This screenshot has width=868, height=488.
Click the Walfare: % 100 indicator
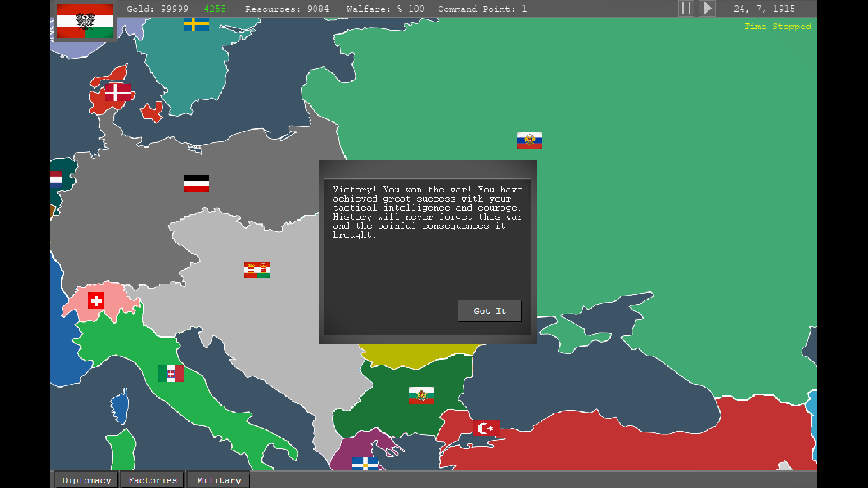point(385,9)
